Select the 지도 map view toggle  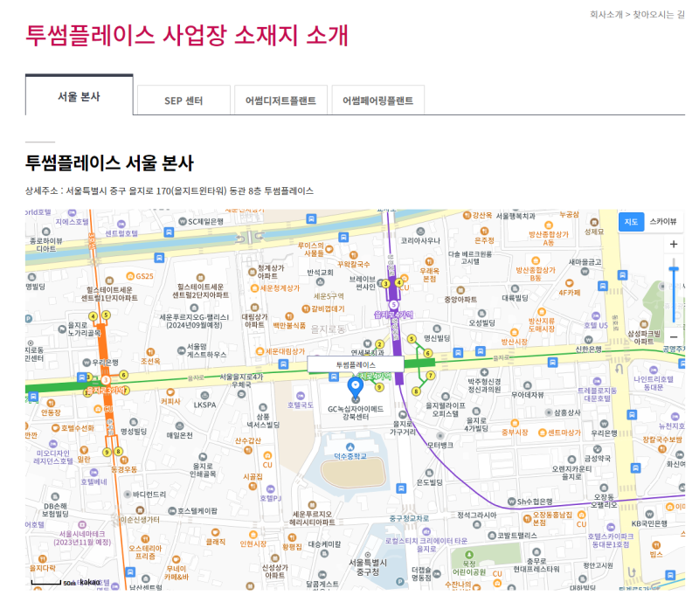point(631,222)
